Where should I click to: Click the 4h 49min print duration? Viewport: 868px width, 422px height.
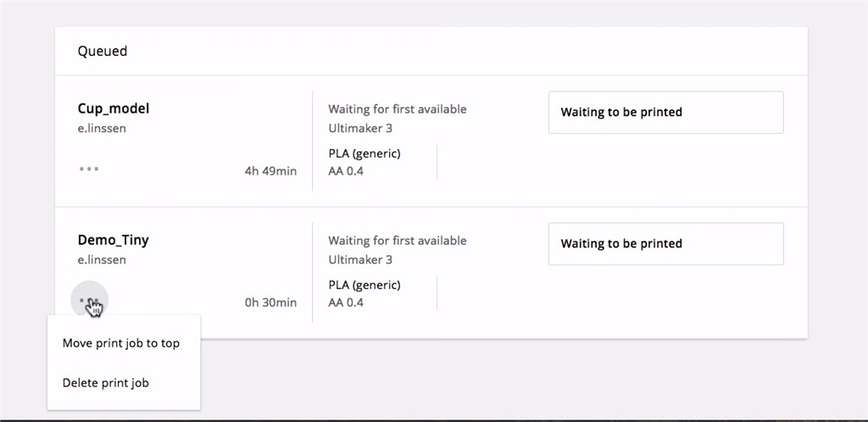(270, 171)
